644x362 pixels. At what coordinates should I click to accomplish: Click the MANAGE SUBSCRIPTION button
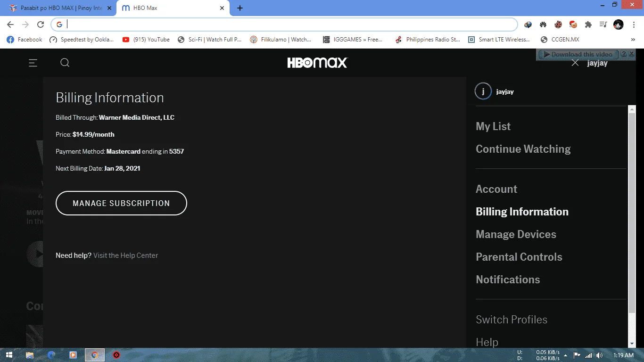(x=121, y=203)
